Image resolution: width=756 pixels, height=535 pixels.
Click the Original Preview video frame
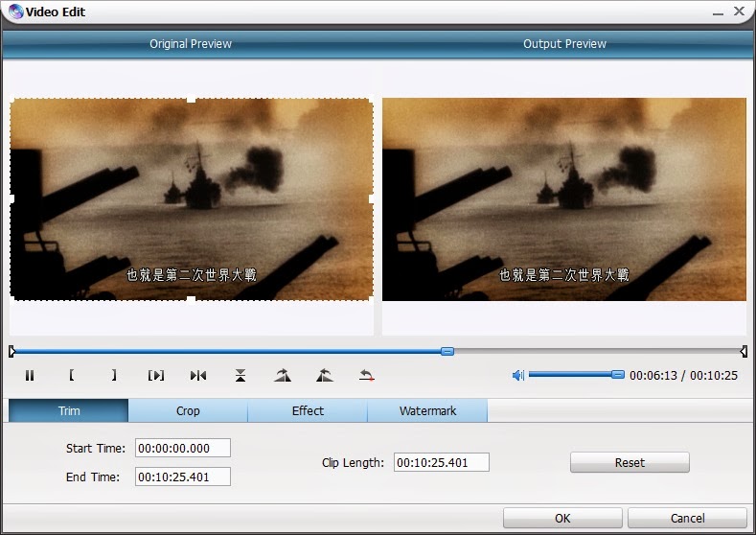pos(192,199)
